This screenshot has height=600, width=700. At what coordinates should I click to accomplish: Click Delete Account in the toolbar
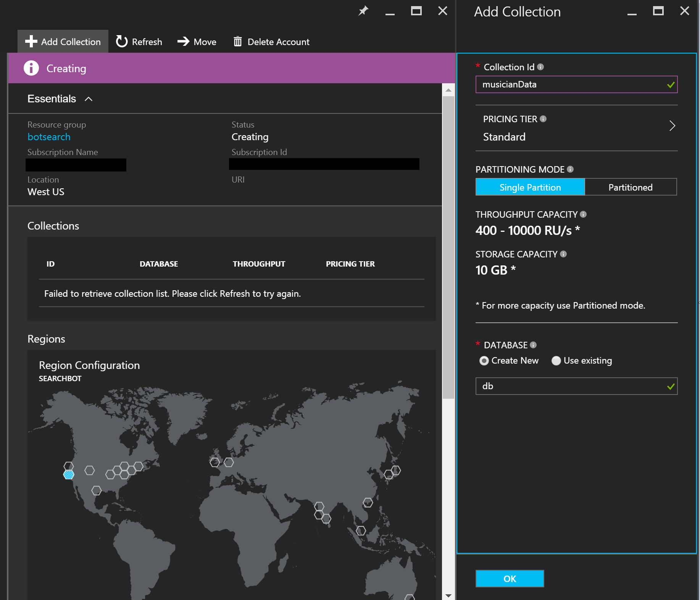(271, 42)
